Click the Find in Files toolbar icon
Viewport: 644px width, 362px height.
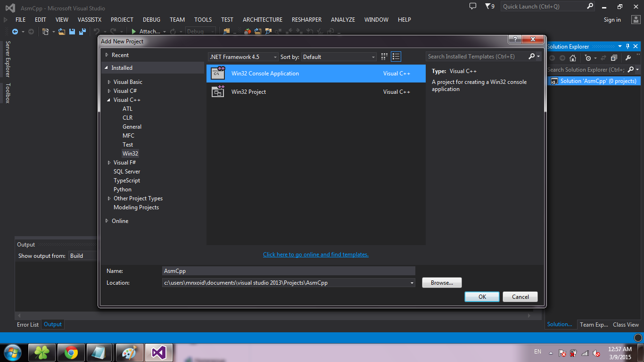tap(227, 32)
